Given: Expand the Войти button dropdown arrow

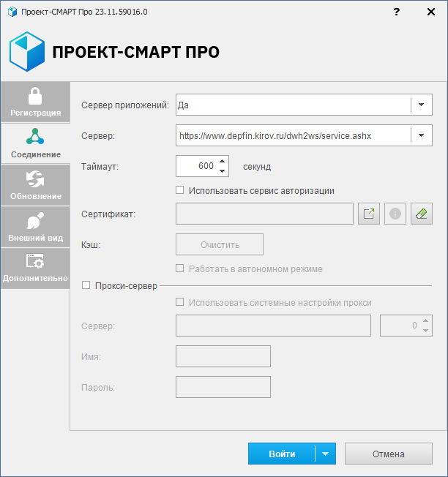Looking at the screenshot, I should point(325,454).
